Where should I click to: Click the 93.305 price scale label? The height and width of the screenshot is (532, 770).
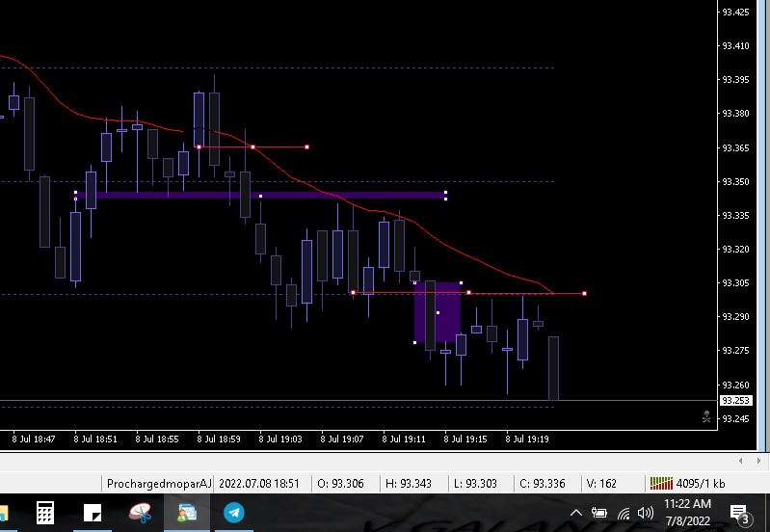735,282
